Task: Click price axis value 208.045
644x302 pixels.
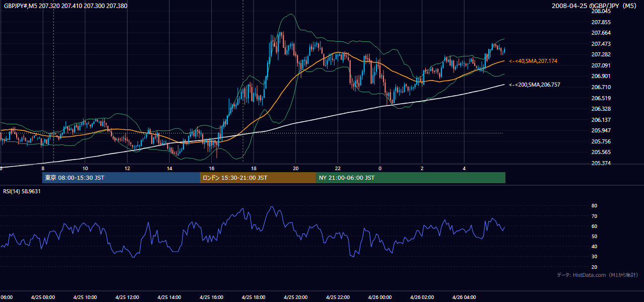Action: pos(601,11)
